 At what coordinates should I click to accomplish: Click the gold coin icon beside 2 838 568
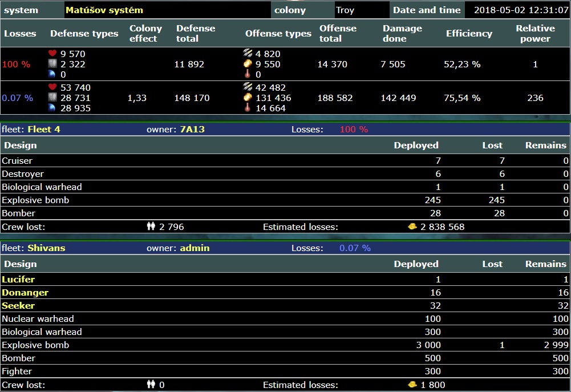412,227
